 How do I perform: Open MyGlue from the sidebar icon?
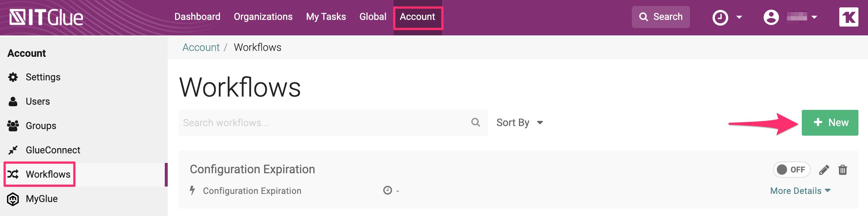pyautogui.click(x=13, y=199)
